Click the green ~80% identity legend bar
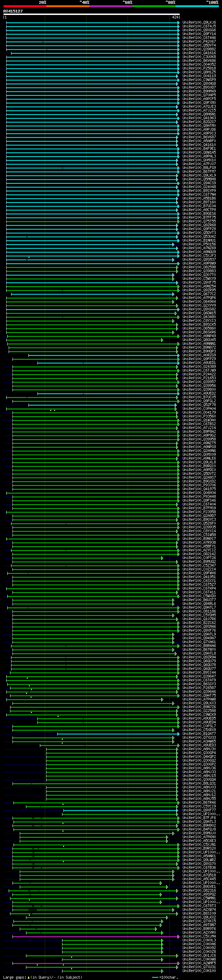The image size is (222, 980). click(x=154, y=6)
